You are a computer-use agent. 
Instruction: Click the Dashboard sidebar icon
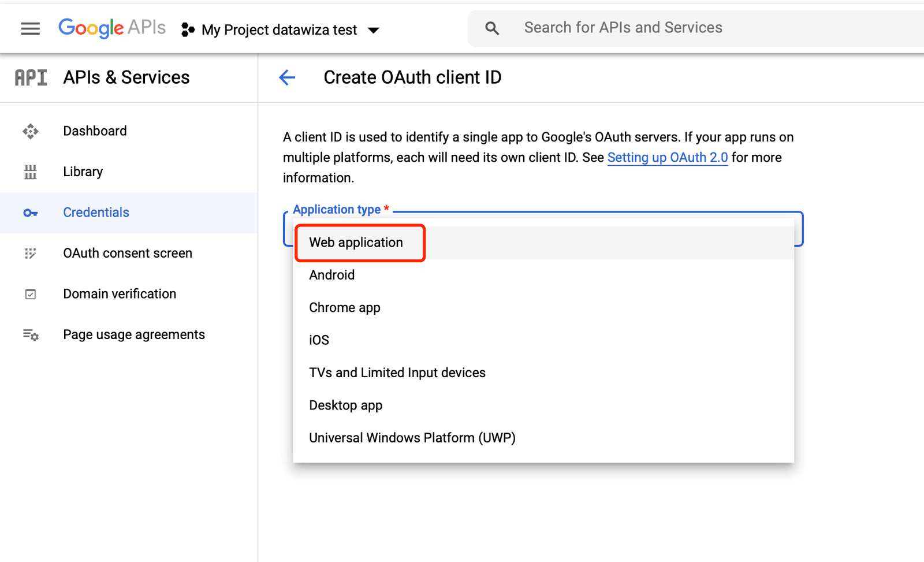pos(31,131)
